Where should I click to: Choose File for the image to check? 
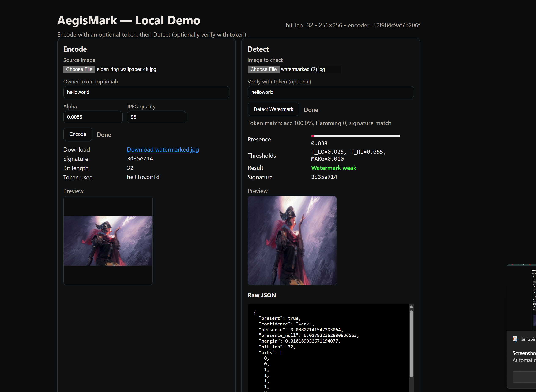263,69
